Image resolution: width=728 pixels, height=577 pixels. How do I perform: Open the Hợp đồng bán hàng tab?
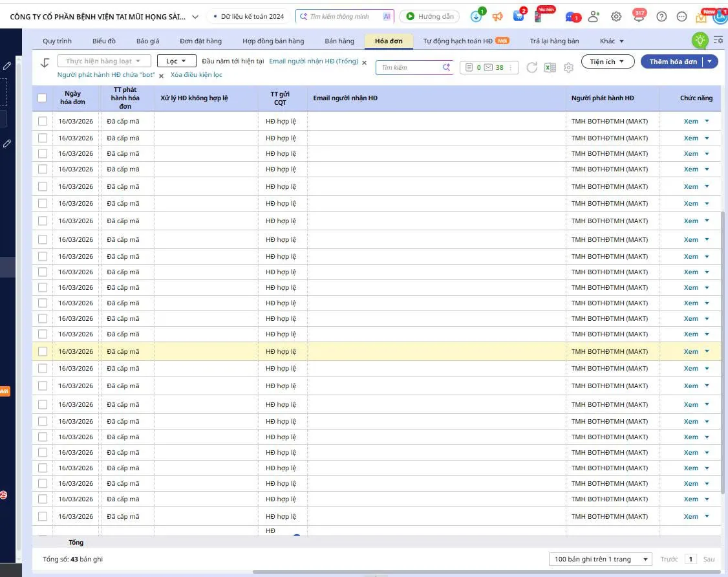point(273,41)
